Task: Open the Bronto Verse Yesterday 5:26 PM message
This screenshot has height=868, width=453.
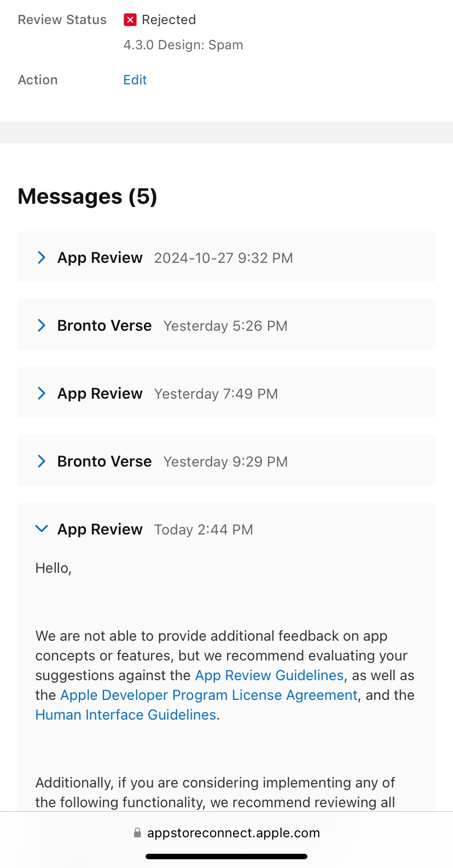Action: (x=226, y=325)
